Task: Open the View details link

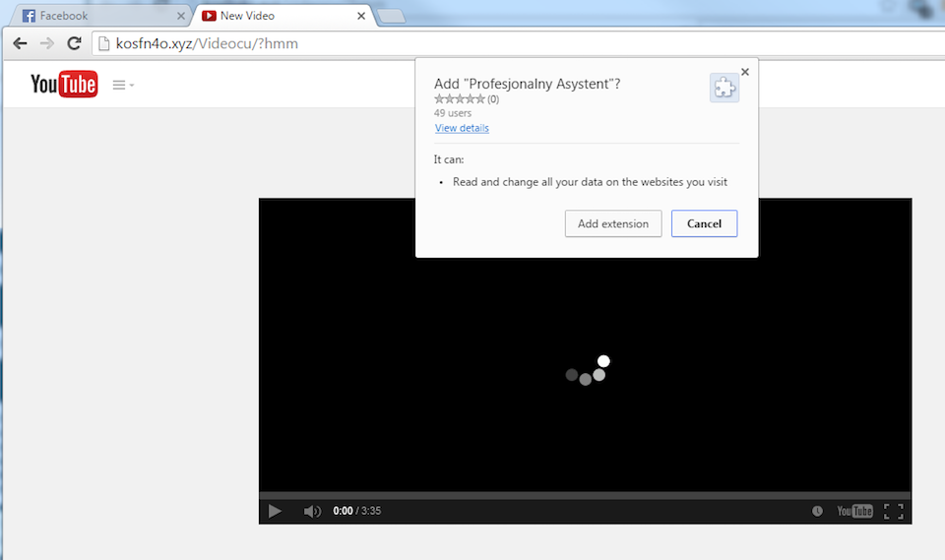Action: pos(462,128)
